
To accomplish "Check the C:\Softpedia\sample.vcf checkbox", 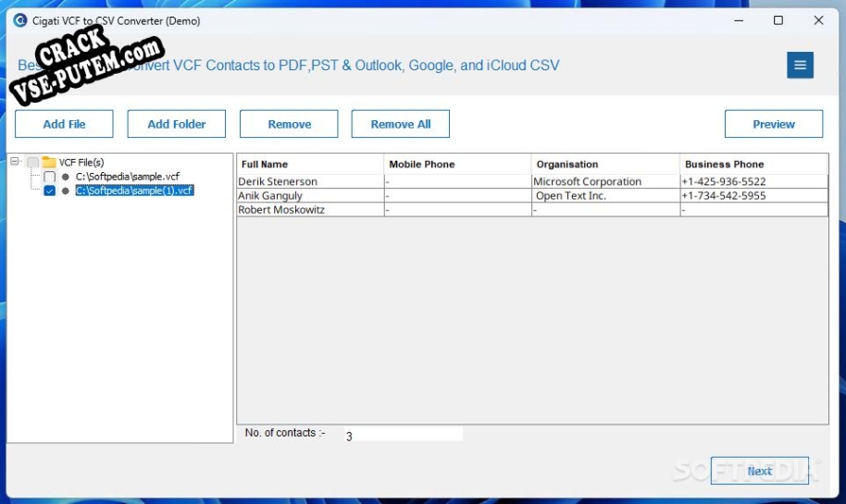I will tap(49, 177).
